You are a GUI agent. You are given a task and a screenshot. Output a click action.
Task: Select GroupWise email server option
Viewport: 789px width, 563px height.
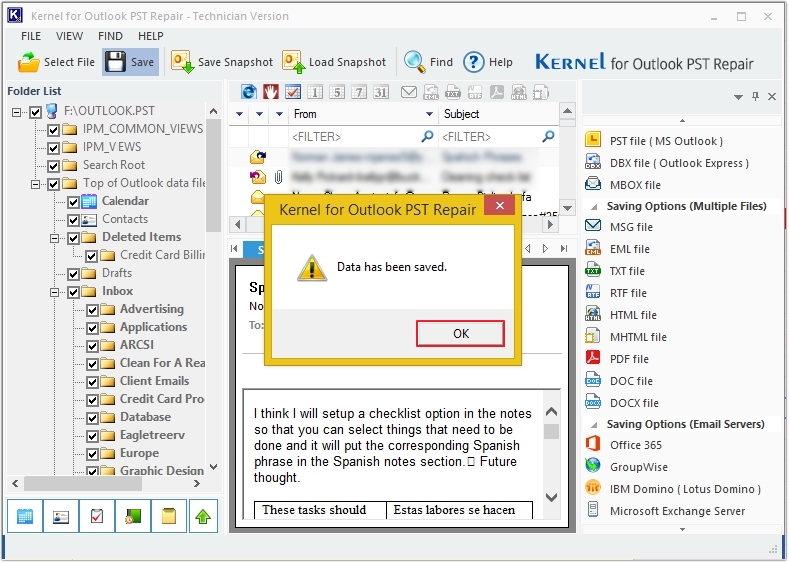click(639, 467)
